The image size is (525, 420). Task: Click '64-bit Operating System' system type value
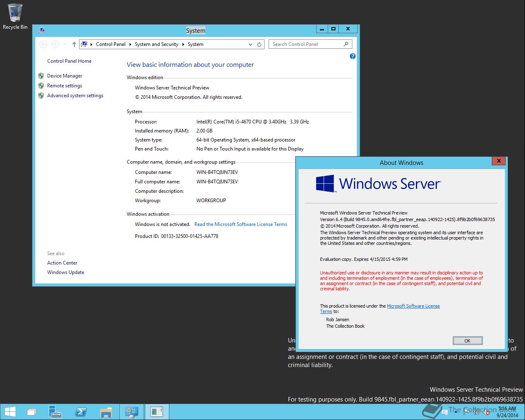[x=246, y=140]
